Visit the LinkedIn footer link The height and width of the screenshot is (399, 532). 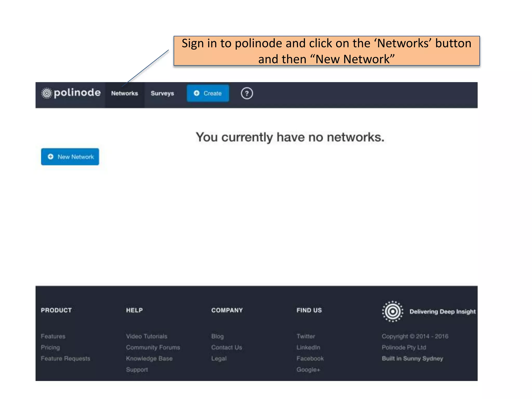tap(308, 347)
